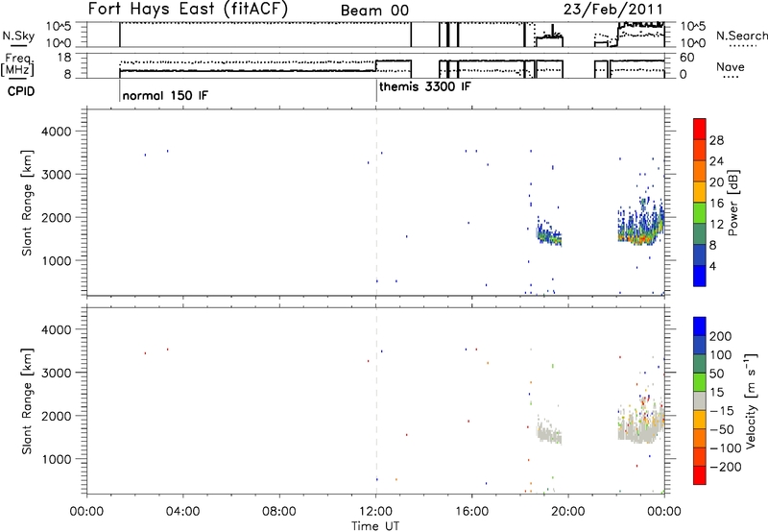The height and width of the screenshot is (532, 768).
Task: Pick the red bottom Velocity colorbar segment
Action: coord(700,474)
